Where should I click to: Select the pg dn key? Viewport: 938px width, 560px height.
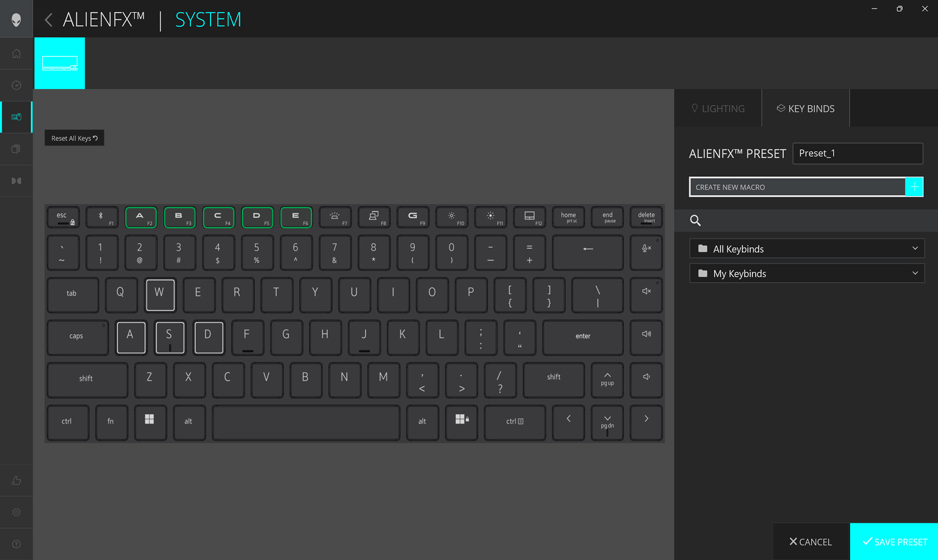pyautogui.click(x=608, y=423)
